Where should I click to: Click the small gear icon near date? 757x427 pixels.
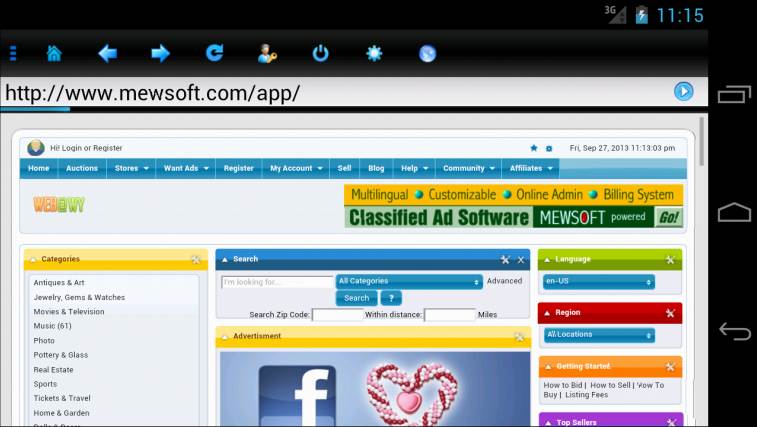click(549, 148)
